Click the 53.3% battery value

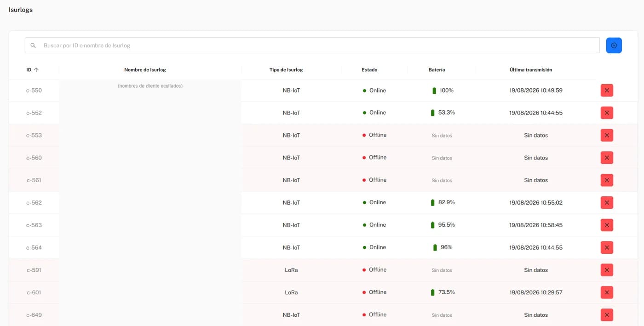pyautogui.click(x=447, y=113)
